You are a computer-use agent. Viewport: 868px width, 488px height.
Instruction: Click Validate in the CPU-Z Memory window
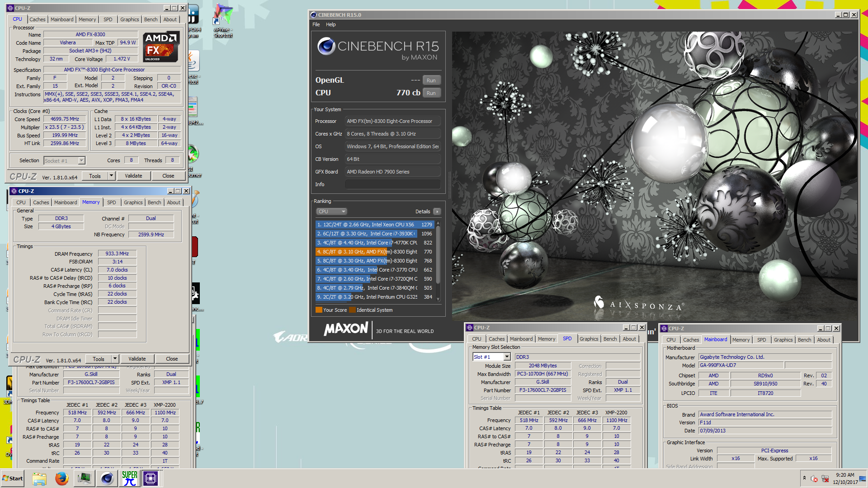(137, 359)
